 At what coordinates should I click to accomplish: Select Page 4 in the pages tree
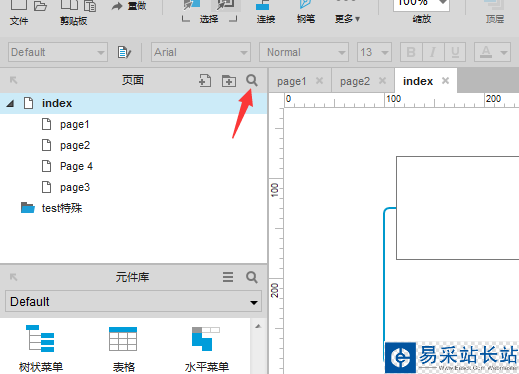tap(76, 166)
